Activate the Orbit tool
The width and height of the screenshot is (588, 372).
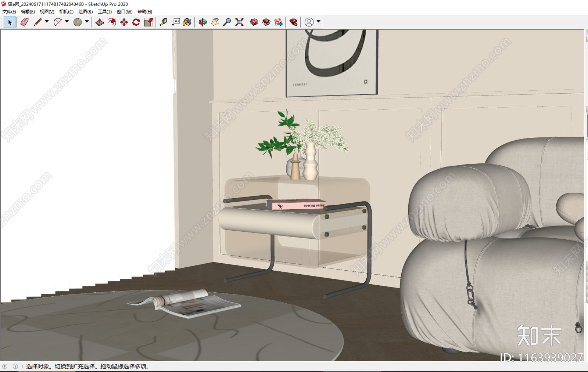[202, 22]
